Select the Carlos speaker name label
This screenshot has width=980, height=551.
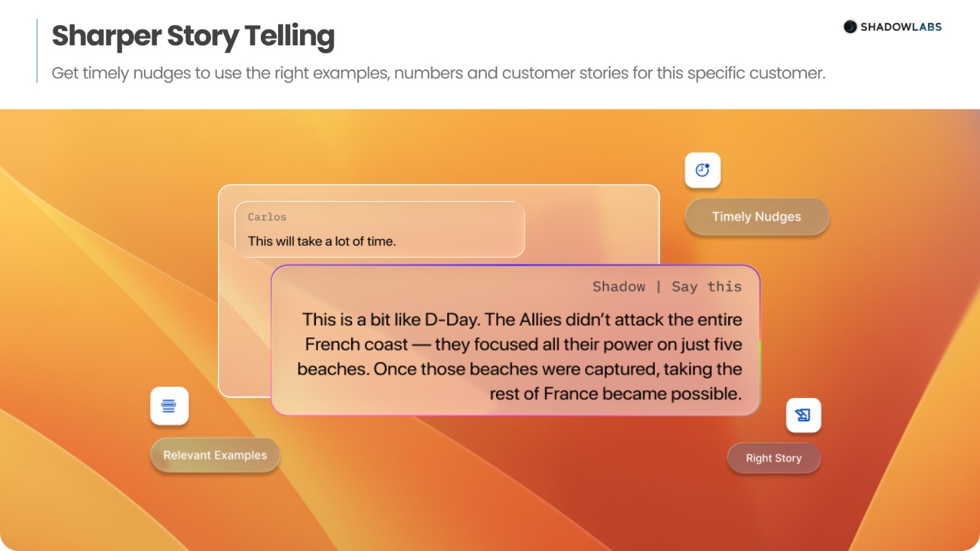267,217
